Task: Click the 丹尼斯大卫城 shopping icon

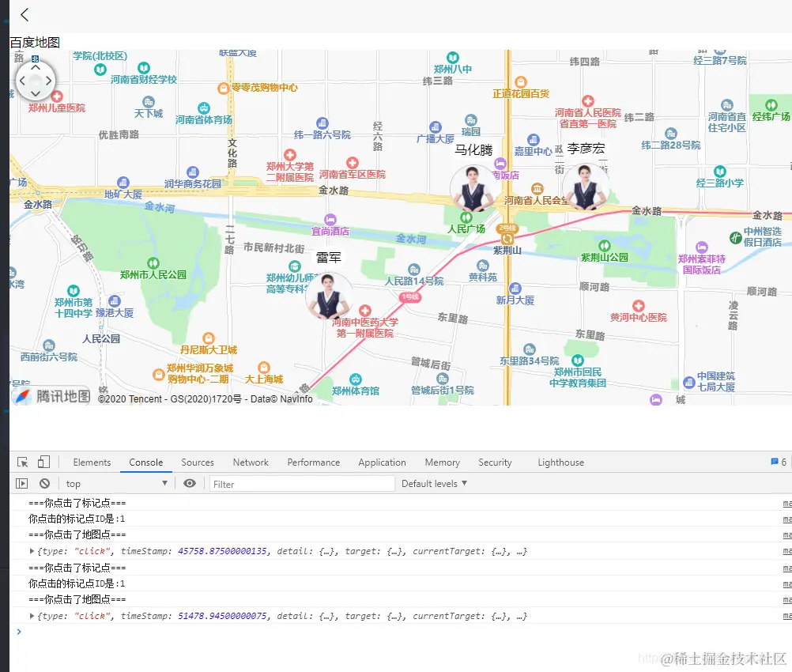Action: [209, 338]
